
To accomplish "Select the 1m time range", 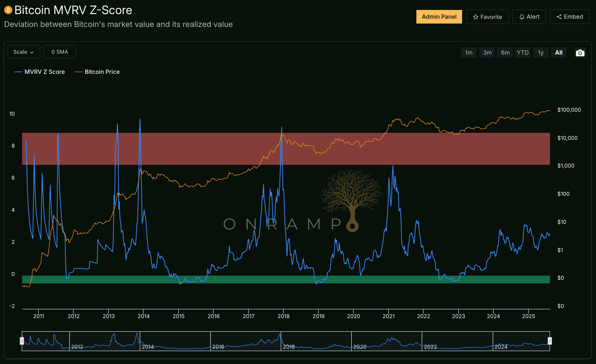I will (x=468, y=53).
